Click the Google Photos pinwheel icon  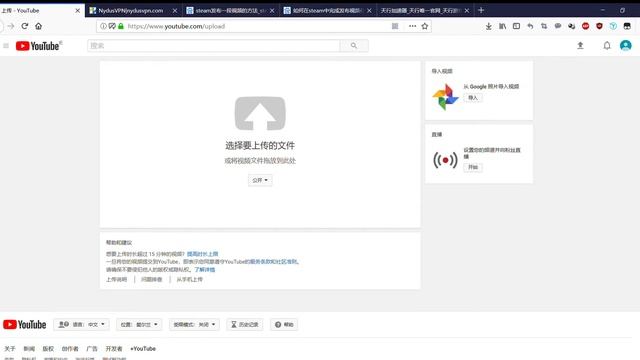445,97
